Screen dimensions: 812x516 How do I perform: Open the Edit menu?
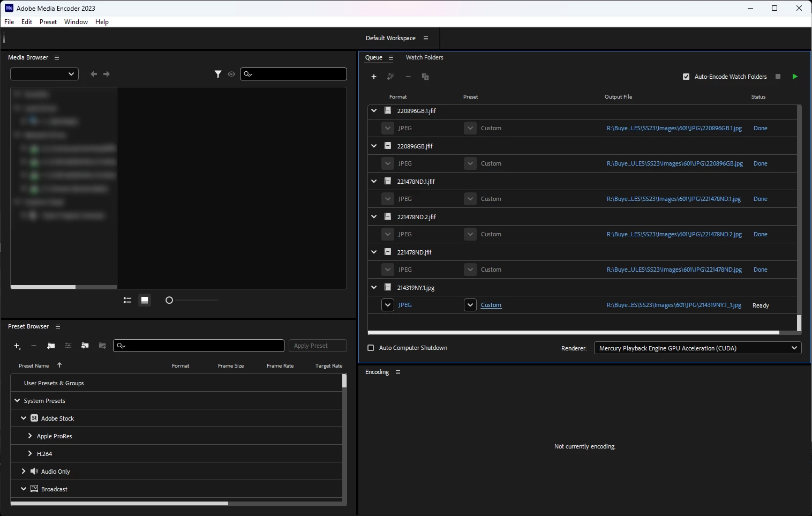pos(27,22)
